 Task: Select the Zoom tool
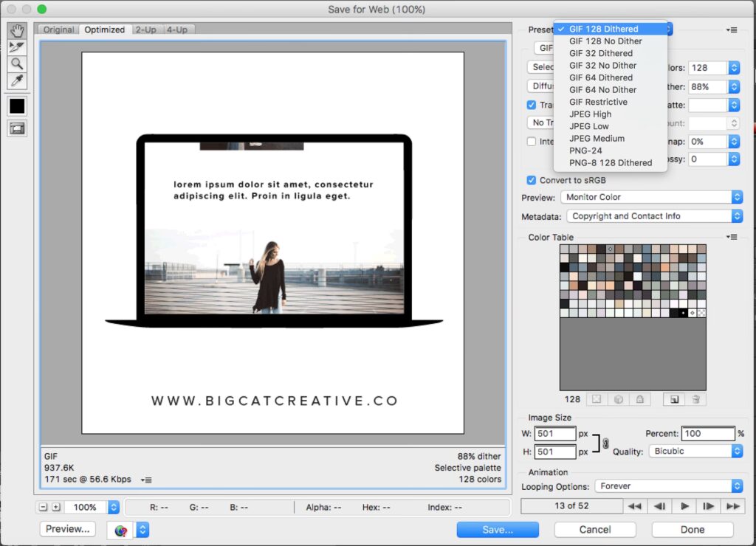17,64
